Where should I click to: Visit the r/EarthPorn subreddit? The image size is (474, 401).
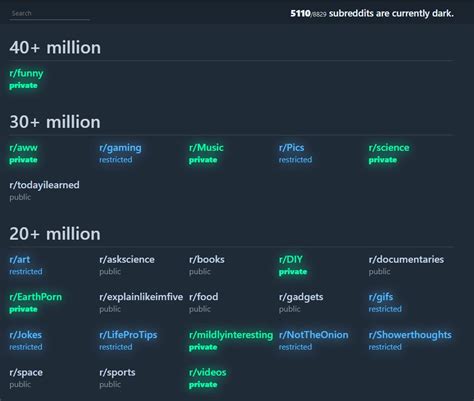click(36, 297)
